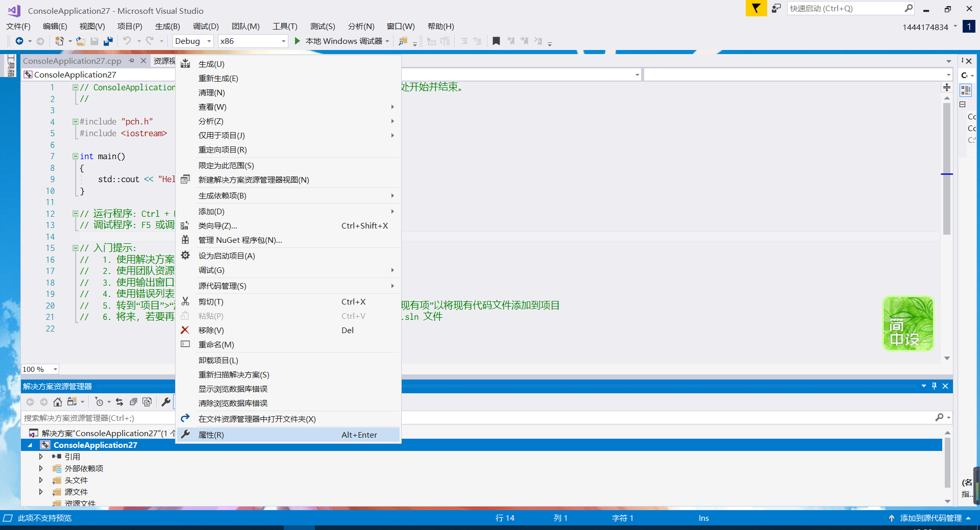Close the ConsoleApplication27.cpp tab
This screenshot has height=530, width=980.
pyautogui.click(x=143, y=61)
